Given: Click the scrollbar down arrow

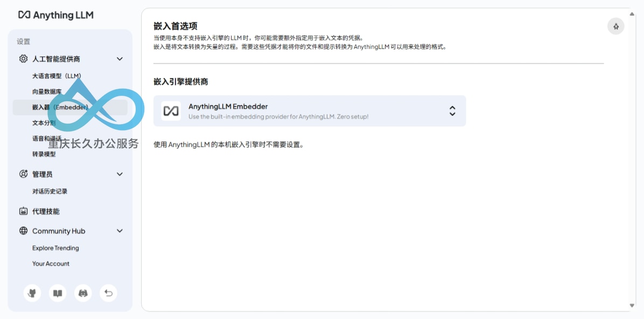Looking at the screenshot, I should (x=632, y=305).
